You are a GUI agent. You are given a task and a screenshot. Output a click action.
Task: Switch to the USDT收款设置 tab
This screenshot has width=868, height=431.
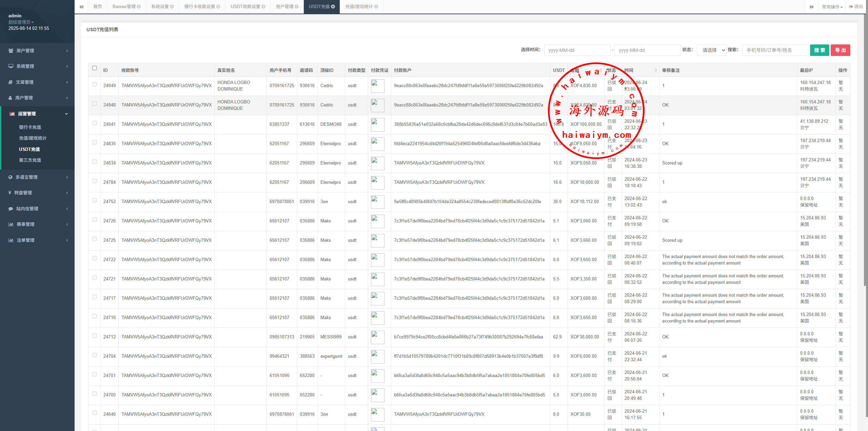pos(245,7)
